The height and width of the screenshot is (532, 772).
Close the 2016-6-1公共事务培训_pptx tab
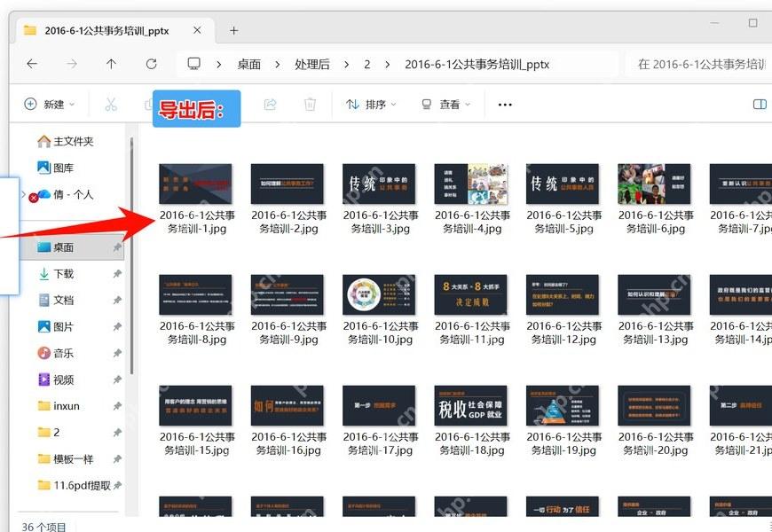197,30
